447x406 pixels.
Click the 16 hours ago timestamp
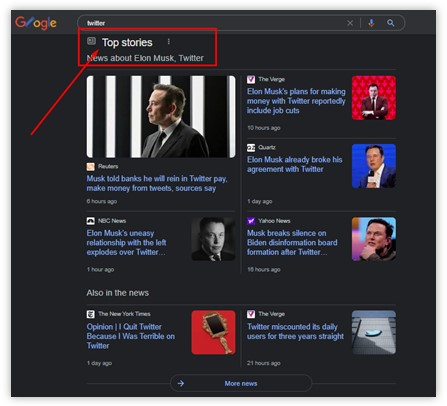tap(264, 269)
